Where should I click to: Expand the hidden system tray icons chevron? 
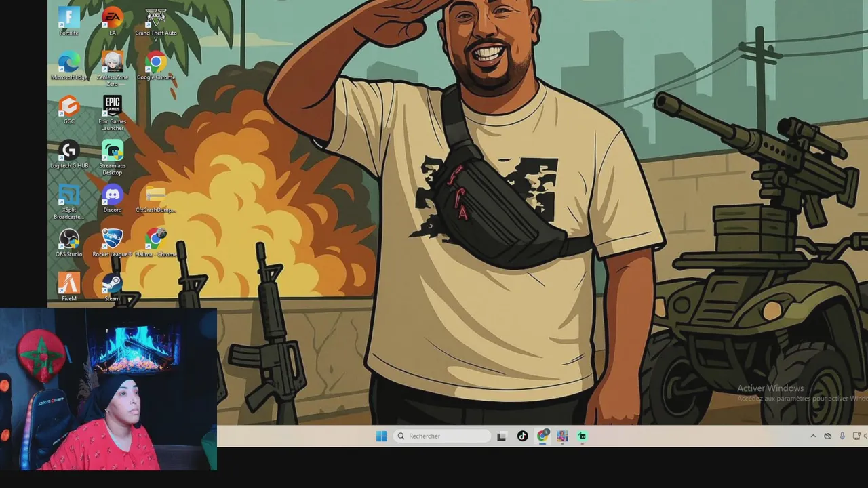[813, 436]
